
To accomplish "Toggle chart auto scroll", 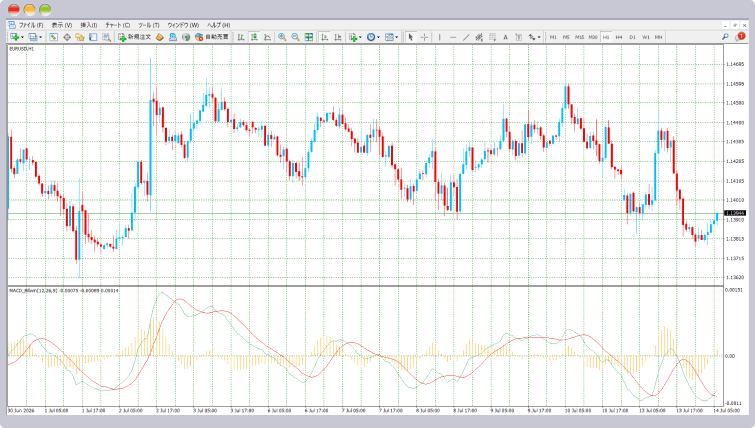I will click(x=325, y=37).
